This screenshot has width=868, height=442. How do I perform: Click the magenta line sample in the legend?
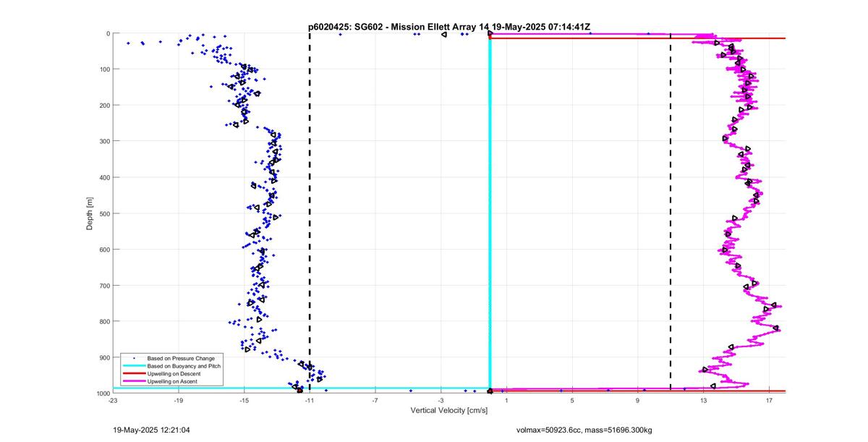tap(134, 381)
